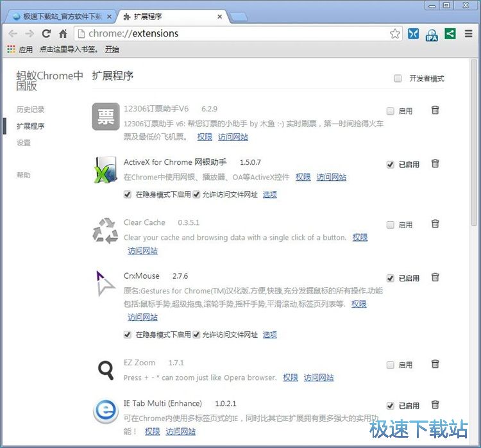Viewport: 481px width, 448px height.
Task: Select the 扩展程序 browser tab
Action: (172, 17)
